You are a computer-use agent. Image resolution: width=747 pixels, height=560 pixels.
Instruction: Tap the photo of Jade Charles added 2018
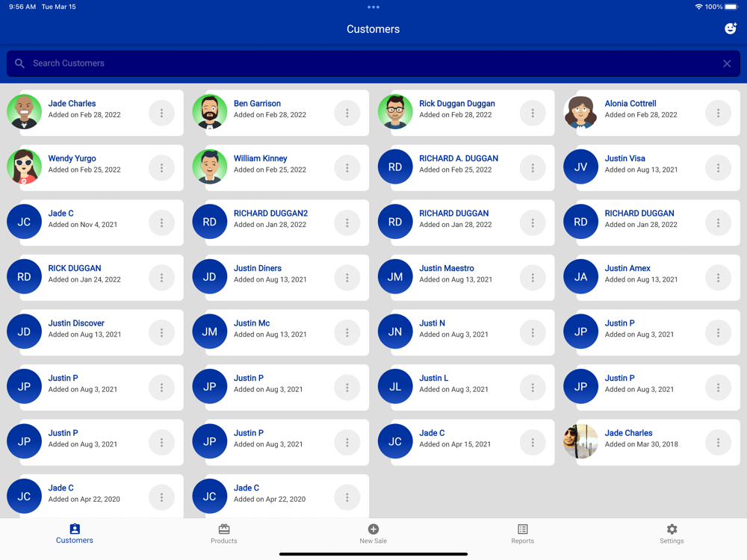(x=580, y=441)
